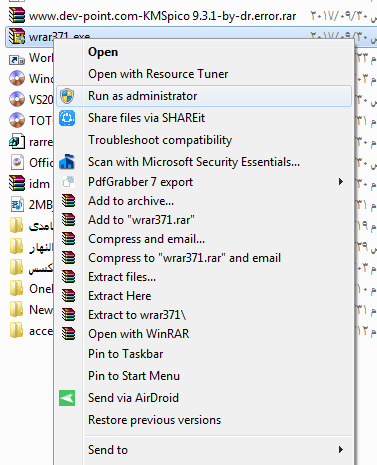Click the Microsoft Security Essentials scan icon

[x=67, y=162]
